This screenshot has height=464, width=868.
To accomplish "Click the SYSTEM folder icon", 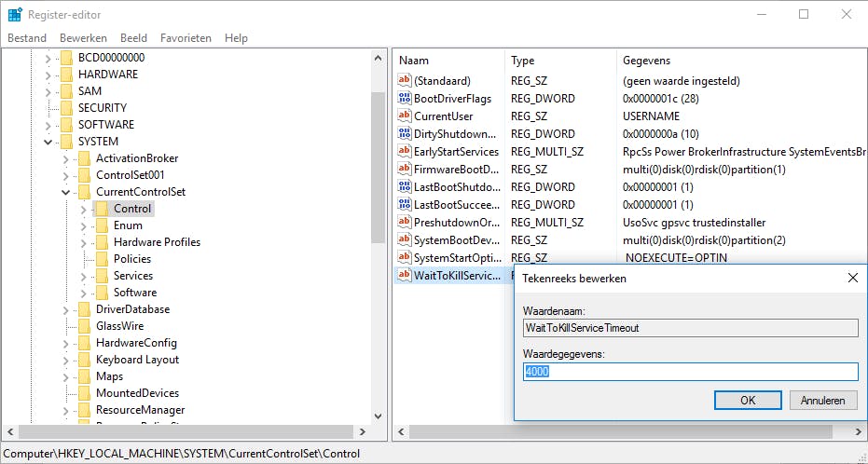I will click(x=66, y=142).
